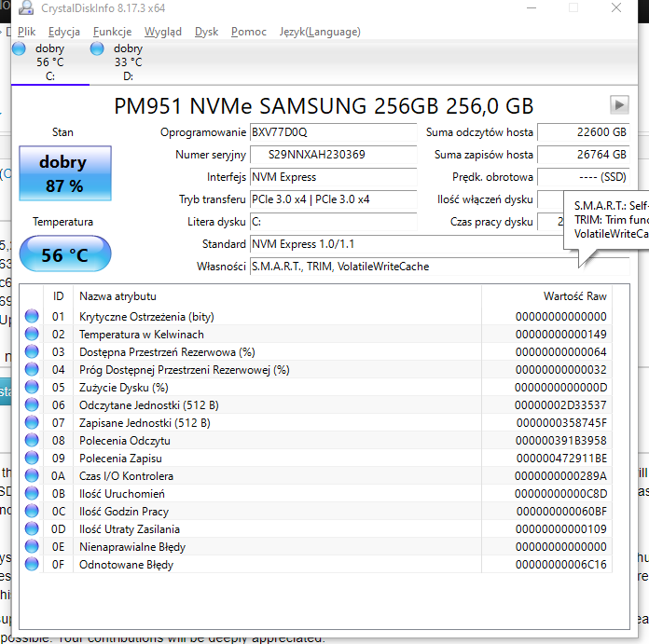Click status orb for attribute 04 Próg Dostępnej Przestrzeni
The height and width of the screenshot is (644, 649).
coord(32,369)
